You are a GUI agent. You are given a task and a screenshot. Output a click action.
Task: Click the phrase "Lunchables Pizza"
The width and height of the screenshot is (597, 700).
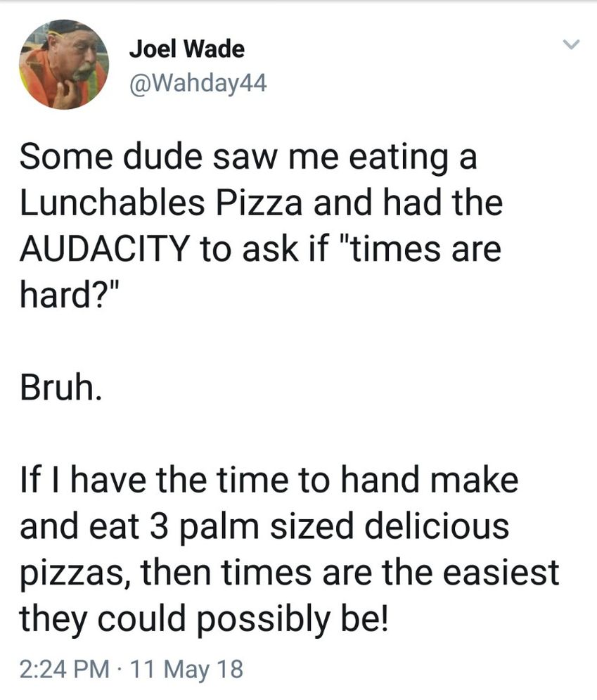click(161, 203)
